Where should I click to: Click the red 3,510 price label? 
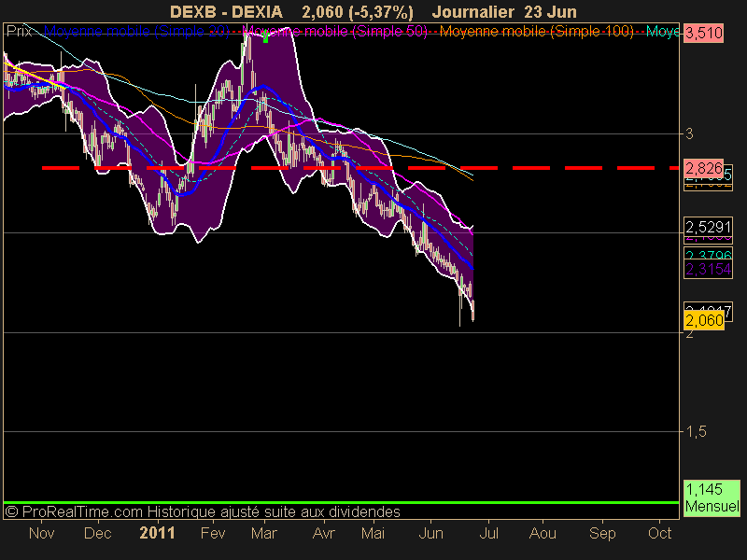[x=704, y=34]
